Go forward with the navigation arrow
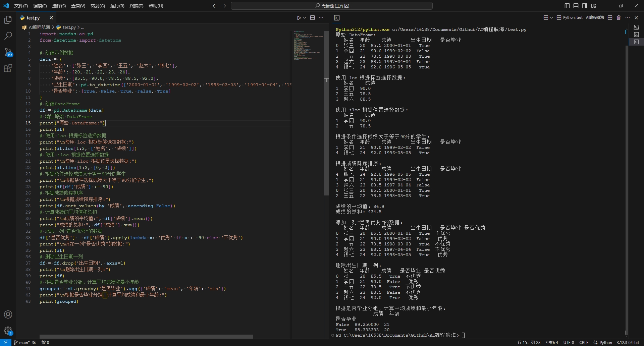Viewport: 644px width, 346px height. tap(224, 6)
